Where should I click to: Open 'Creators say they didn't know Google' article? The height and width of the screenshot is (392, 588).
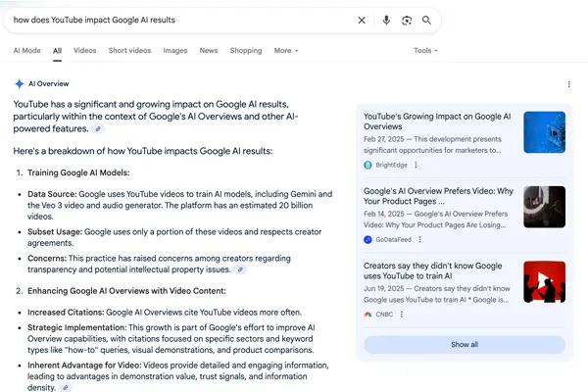pyautogui.click(x=432, y=270)
